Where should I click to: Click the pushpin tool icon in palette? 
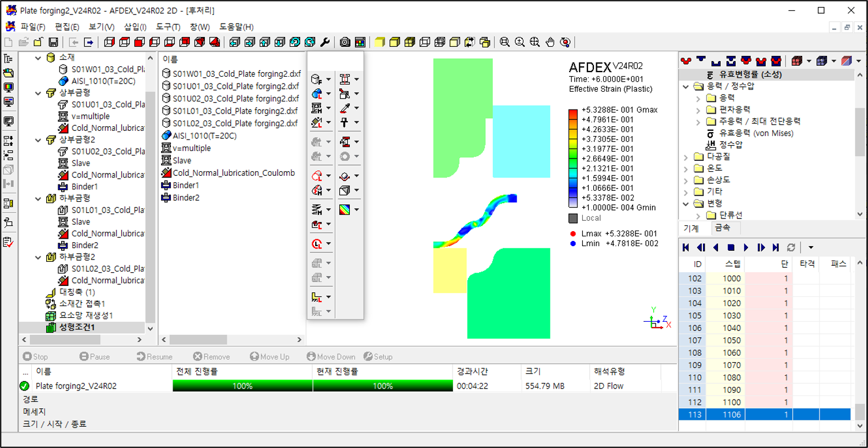click(x=345, y=122)
